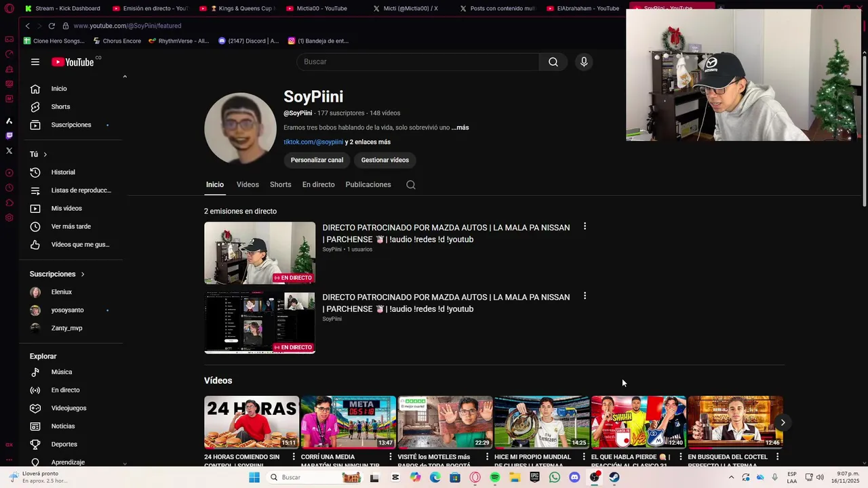Switch to the Vídeos channel tab
Screen dimensions: 868x488
pyautogui.click(x=248, y=184)
